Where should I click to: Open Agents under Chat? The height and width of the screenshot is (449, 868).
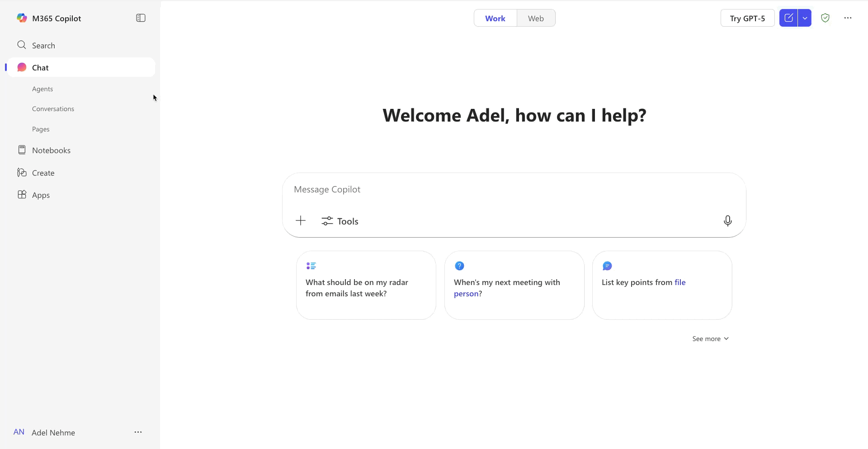(x=42, y=89)
